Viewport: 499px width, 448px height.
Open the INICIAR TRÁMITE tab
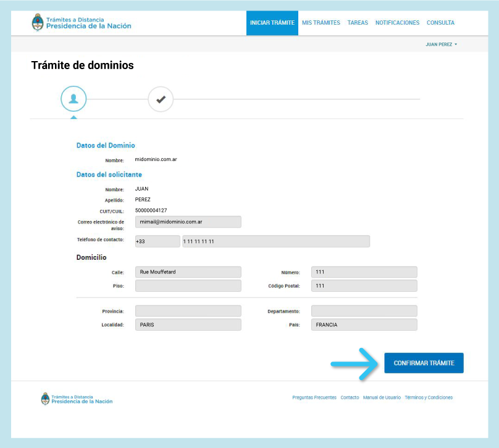click(272, 23)
